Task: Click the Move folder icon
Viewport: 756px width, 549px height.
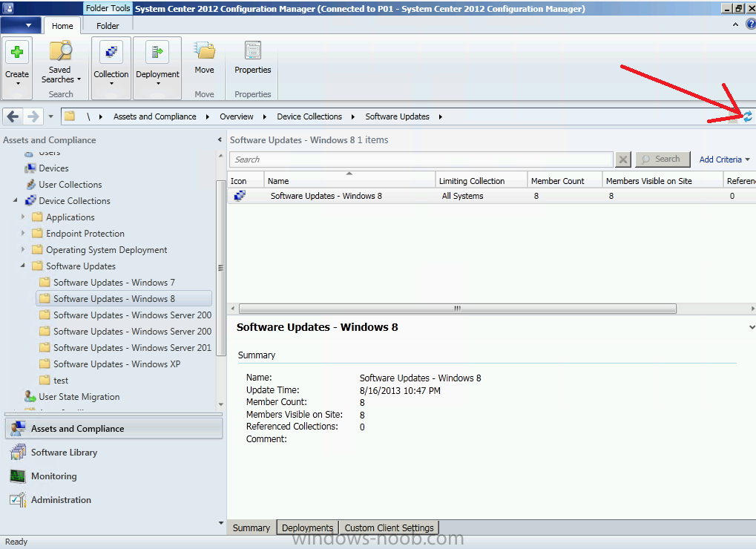Action: (x=205, y=51)
